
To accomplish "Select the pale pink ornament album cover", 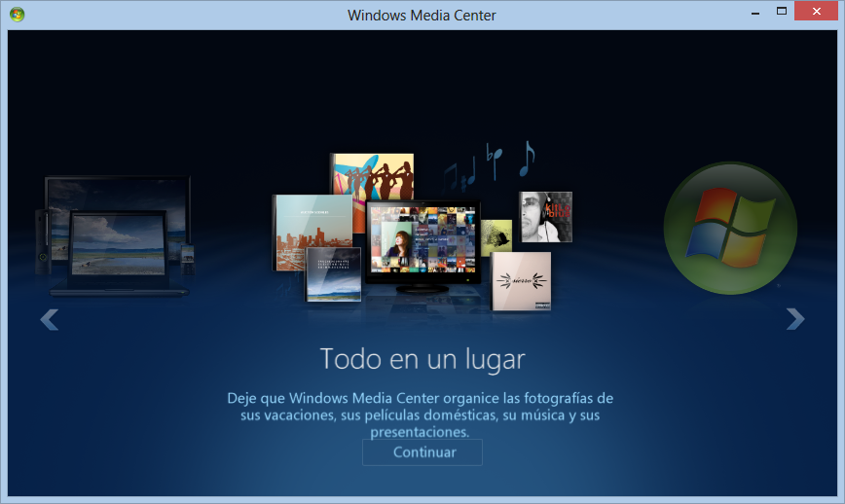I will click(x=521, y=282).
